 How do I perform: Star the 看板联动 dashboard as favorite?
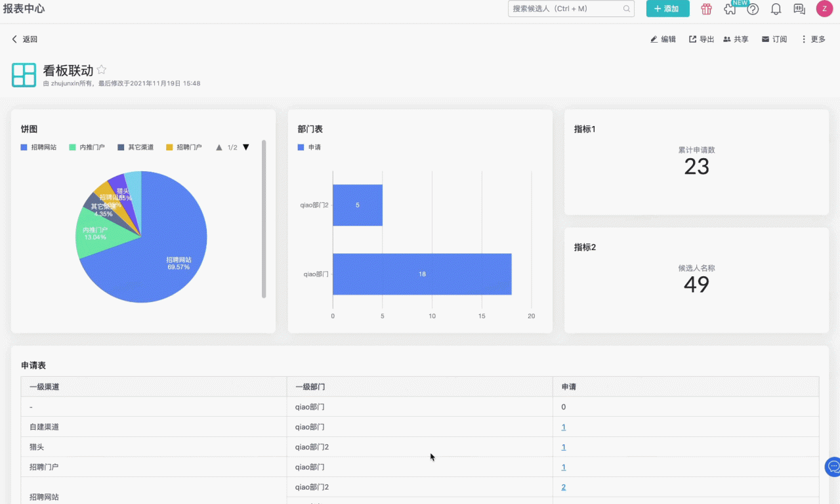click(x=102, y=70)
